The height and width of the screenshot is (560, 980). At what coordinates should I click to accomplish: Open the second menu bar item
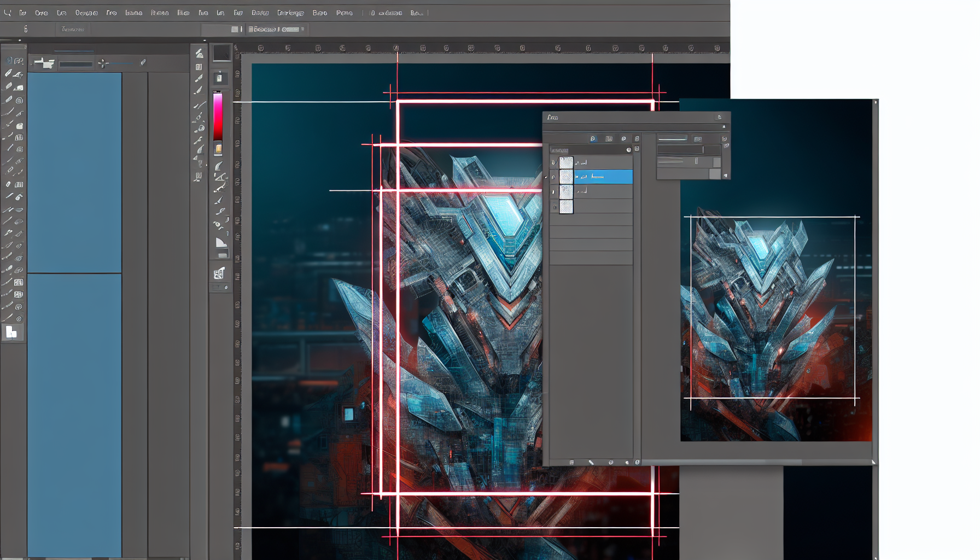(22, 13)
